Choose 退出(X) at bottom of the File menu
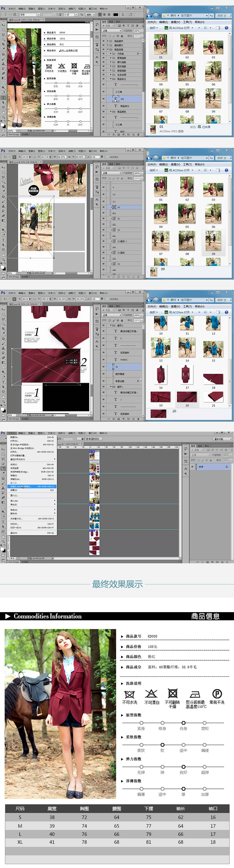The image size is (234, 868). [32, 533]
